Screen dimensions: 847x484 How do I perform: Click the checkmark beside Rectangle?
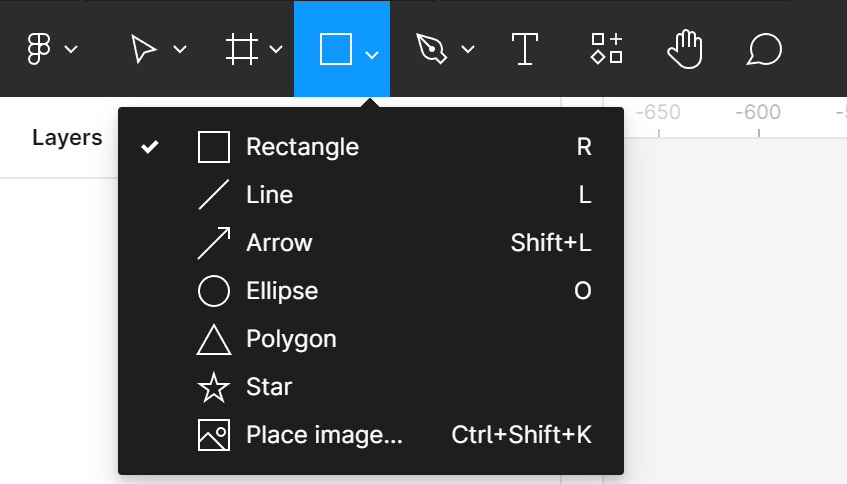tap(150, 148)
